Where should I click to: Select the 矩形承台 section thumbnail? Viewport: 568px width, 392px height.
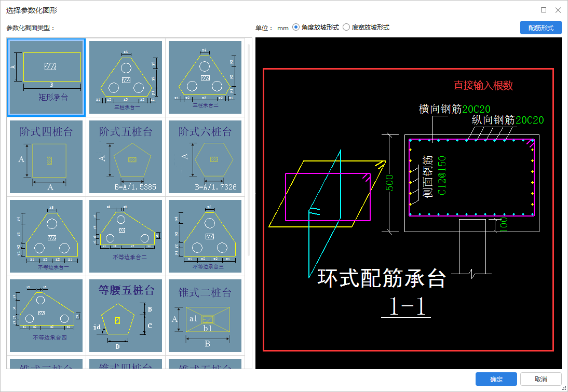click(46, 77)
